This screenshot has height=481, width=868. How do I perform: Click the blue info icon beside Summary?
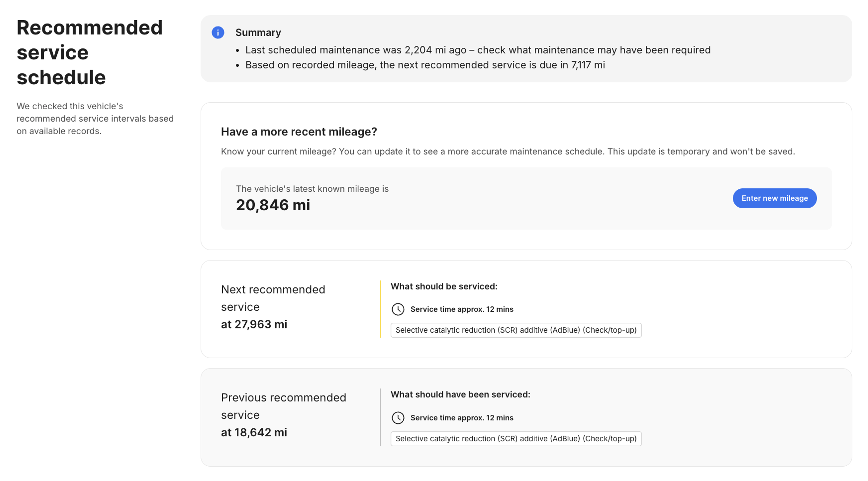(218, 32)
